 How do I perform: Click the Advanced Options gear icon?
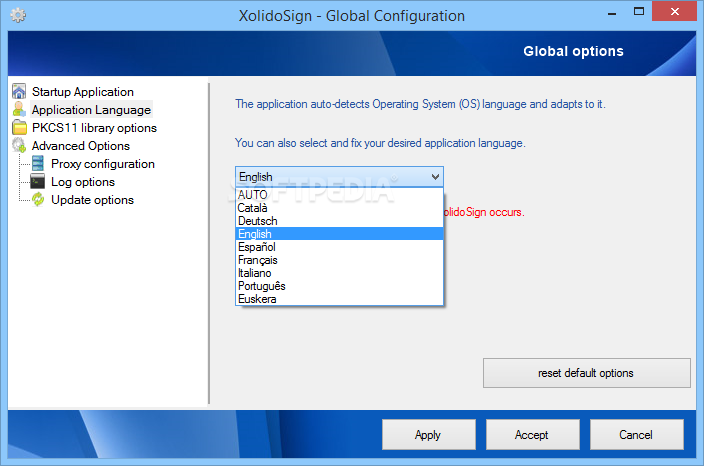(x=19, y=145)
